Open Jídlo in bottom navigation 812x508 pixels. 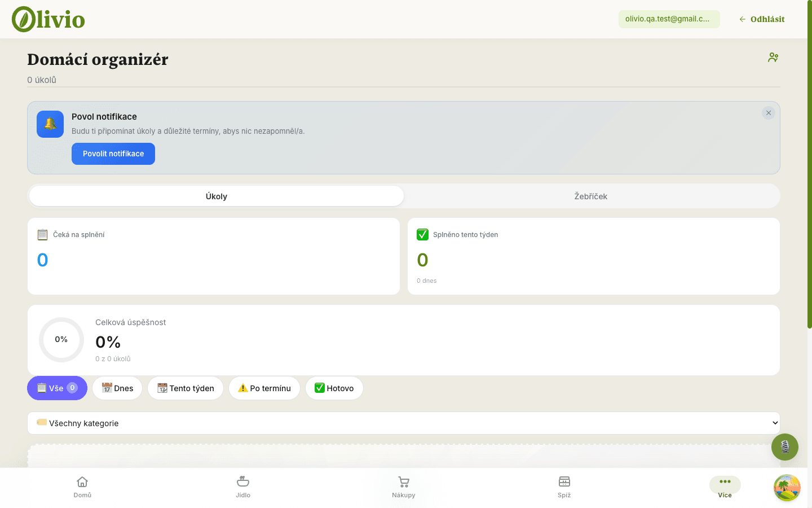243,487
